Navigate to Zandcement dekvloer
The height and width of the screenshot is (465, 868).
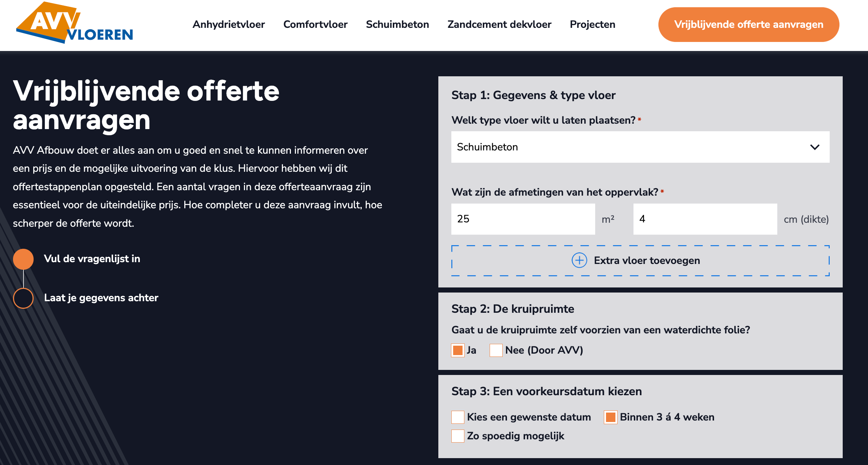(499, 24)
